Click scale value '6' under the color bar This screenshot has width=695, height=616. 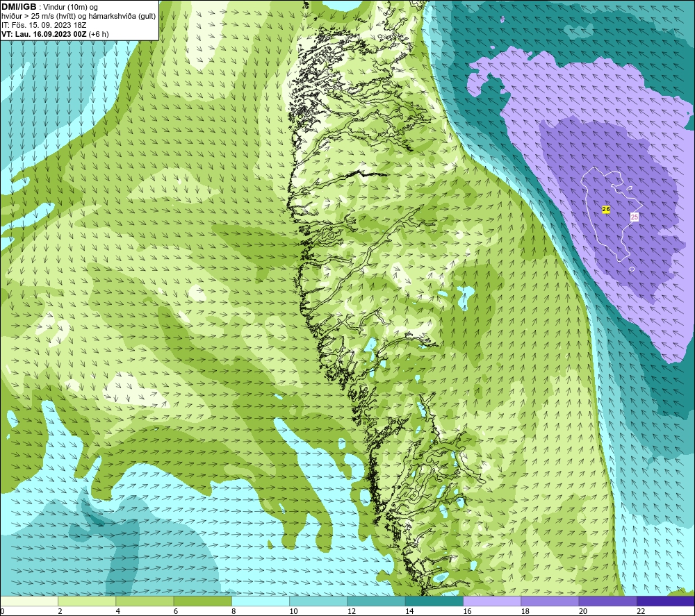click(x=176, y=611)
